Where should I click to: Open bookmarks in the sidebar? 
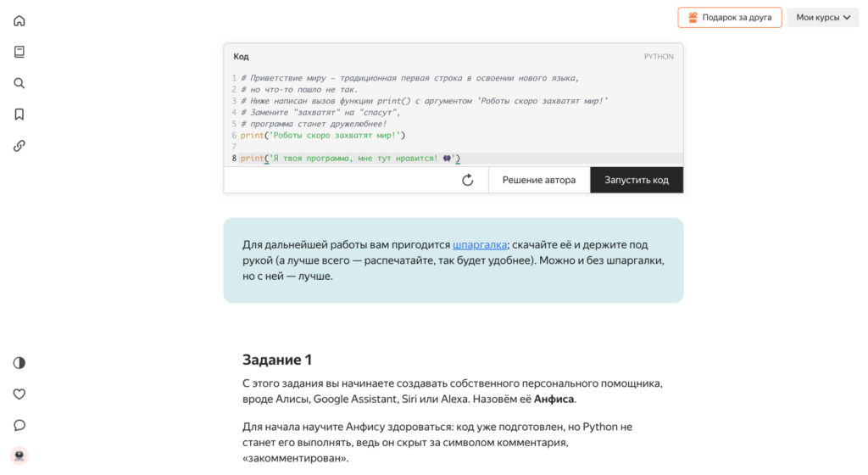click(19, 114)
